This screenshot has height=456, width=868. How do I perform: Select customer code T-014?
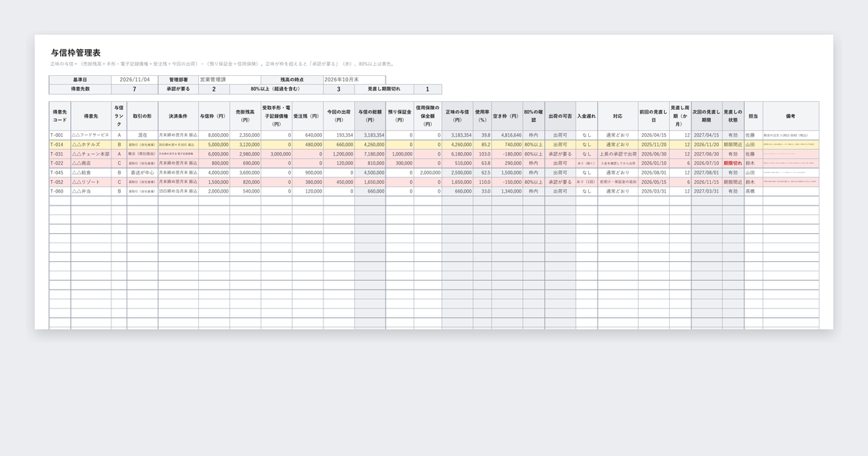tap(60, 145)
